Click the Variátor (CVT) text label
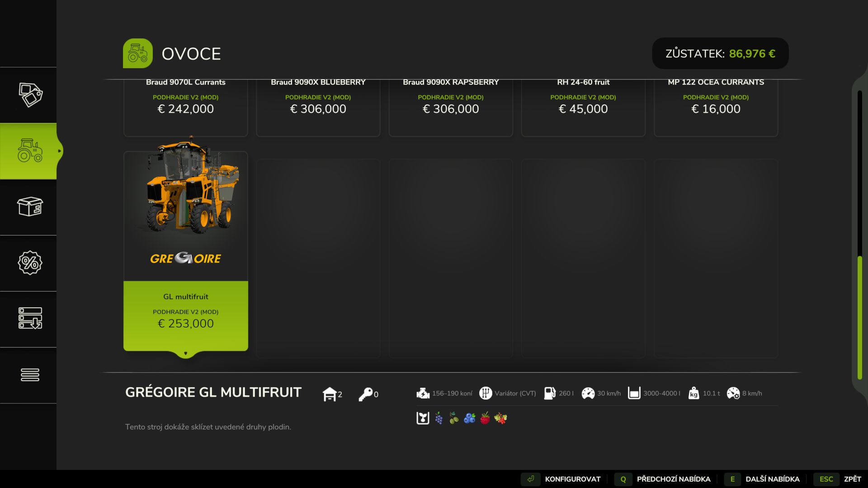The image size is (868, 488). click(x=515, y=394)
